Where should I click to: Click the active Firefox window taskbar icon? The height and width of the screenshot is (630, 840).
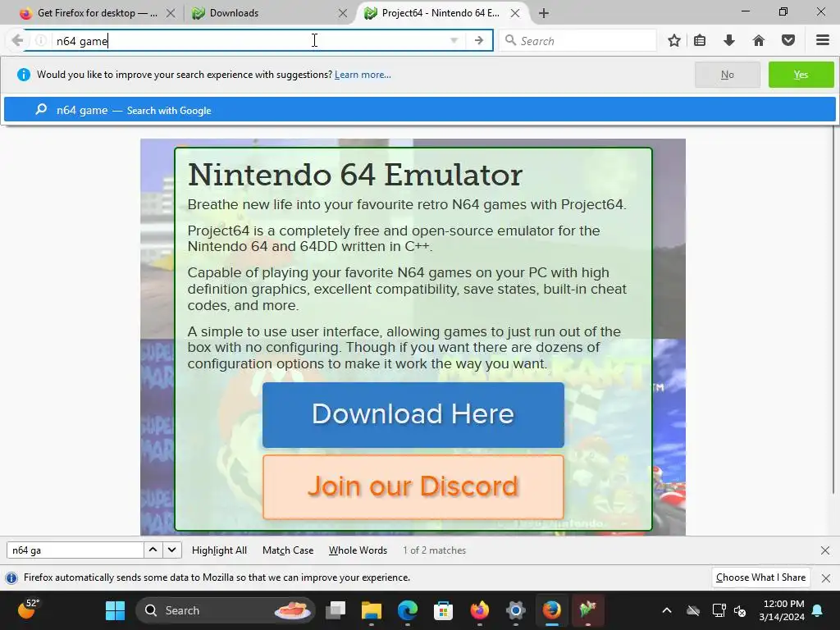[x=552, y=610]
